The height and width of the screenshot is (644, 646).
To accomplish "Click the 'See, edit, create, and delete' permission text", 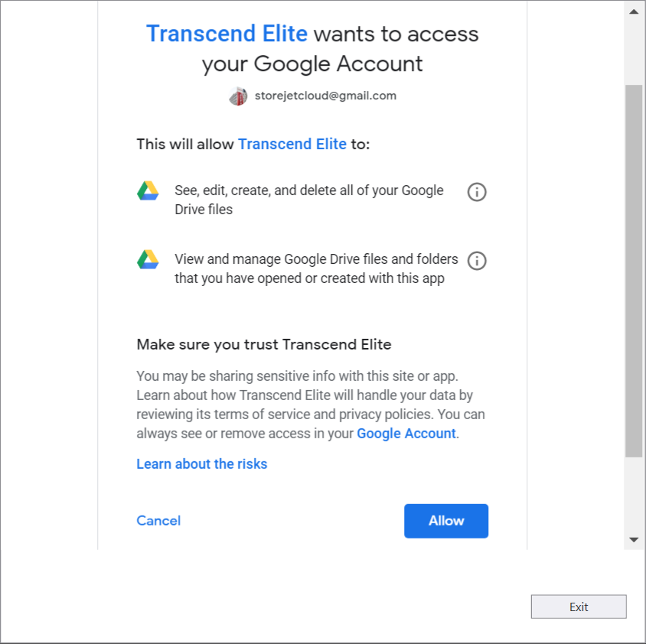I will (x=309, y=200).
